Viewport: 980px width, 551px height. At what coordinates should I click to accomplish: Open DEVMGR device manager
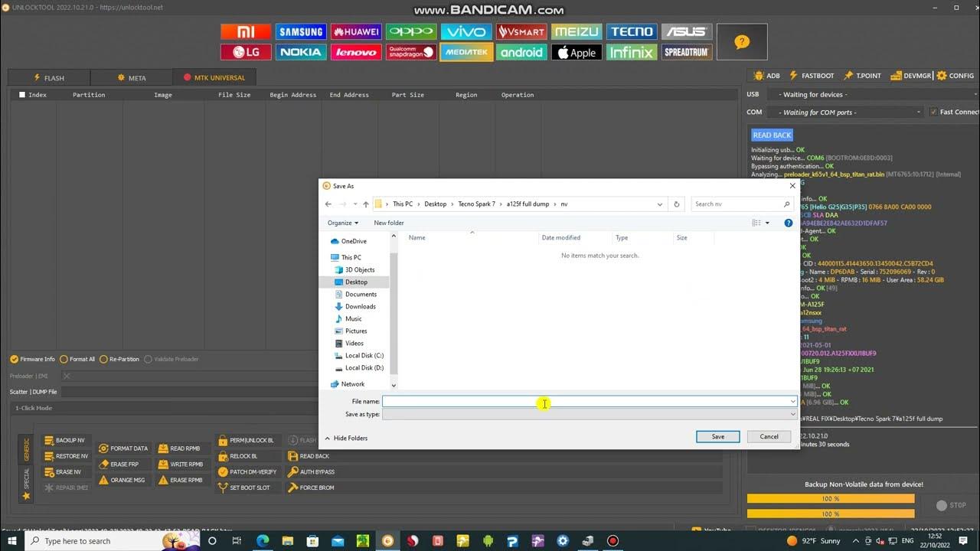pos(910,76)
